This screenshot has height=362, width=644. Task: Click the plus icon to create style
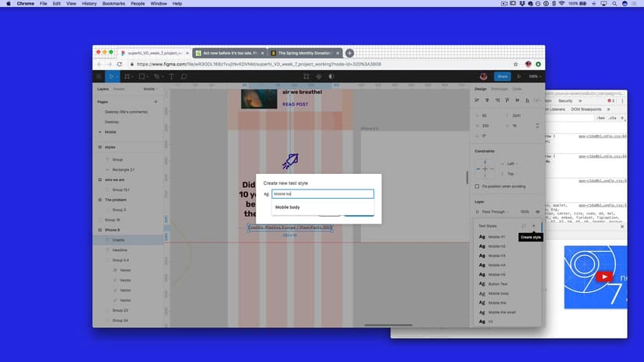(534, 225)
